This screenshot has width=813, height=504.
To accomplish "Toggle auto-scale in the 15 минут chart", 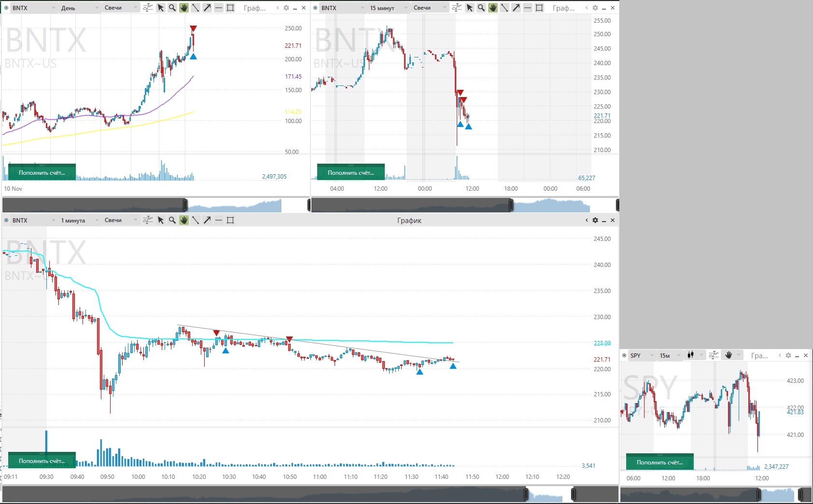I will tap(457, 8).
